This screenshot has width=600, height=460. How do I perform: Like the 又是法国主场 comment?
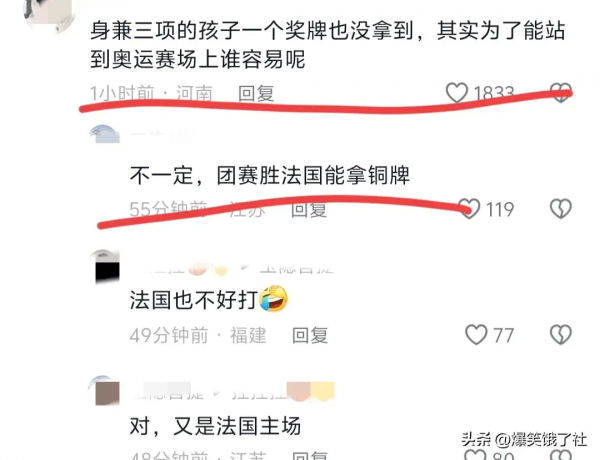pos(475,455)
